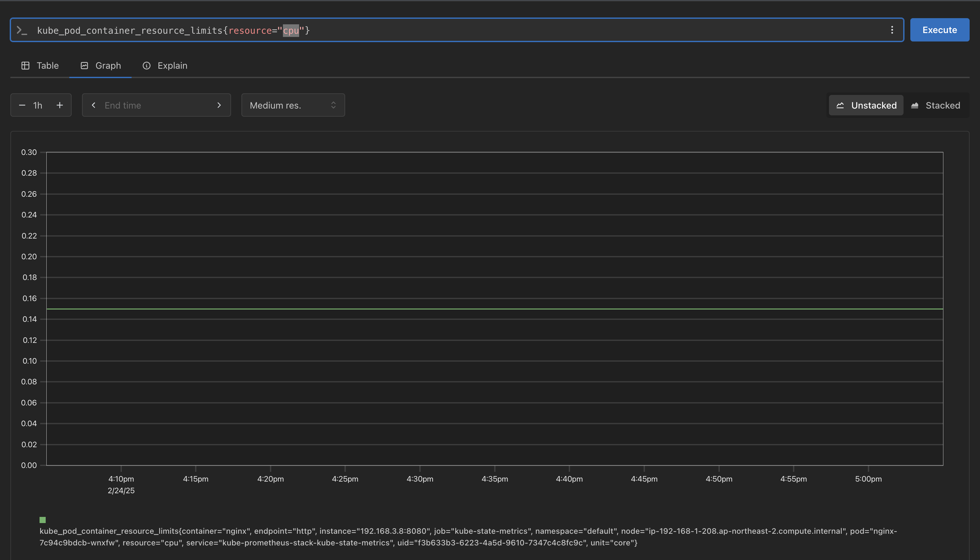
Task: Click the 1h range duration value
Action: (38, 105)
